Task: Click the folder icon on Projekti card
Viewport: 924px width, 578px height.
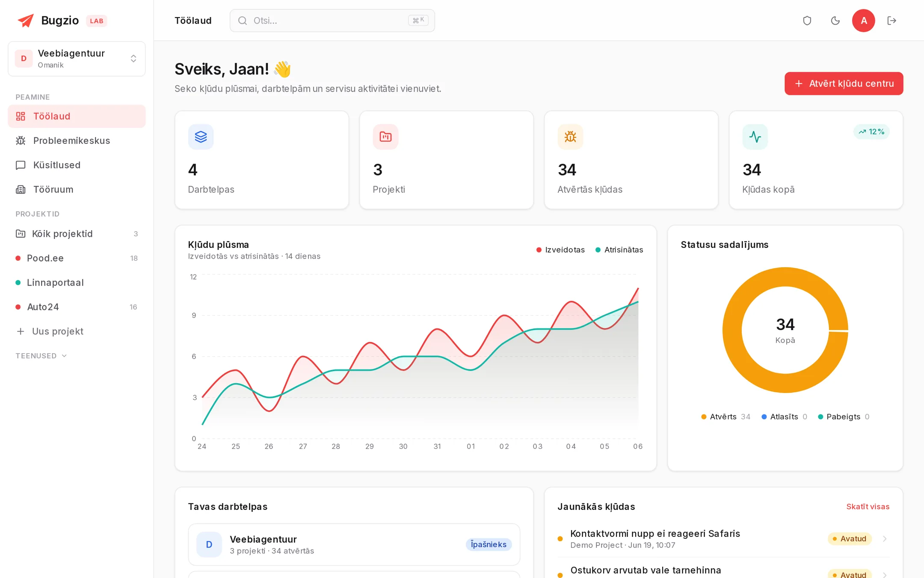Action: pyautogui.click(x=385, y=137)
